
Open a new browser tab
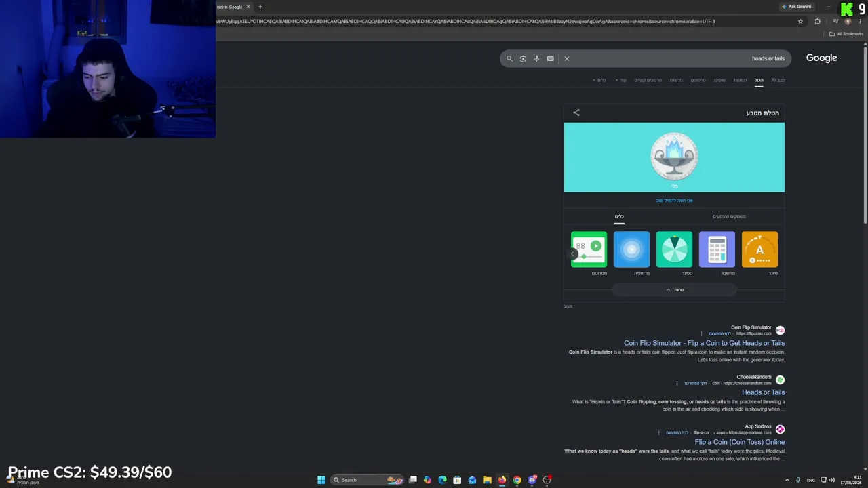pos(260,7)
